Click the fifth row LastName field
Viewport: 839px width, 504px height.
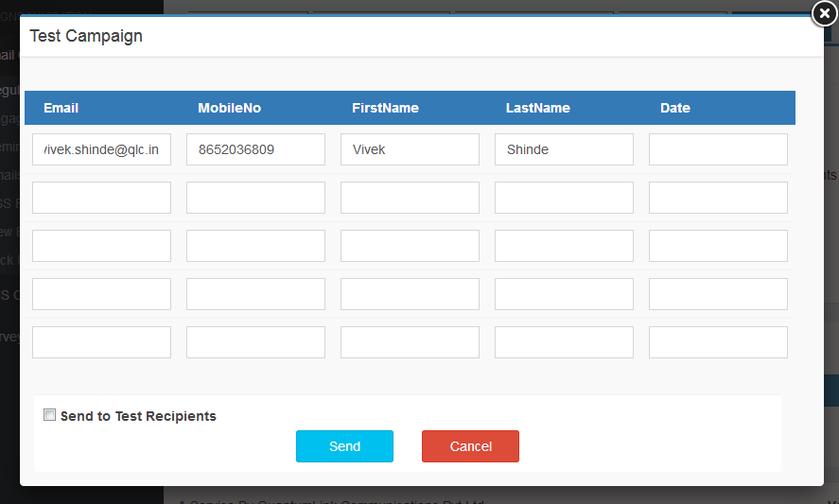564,342
